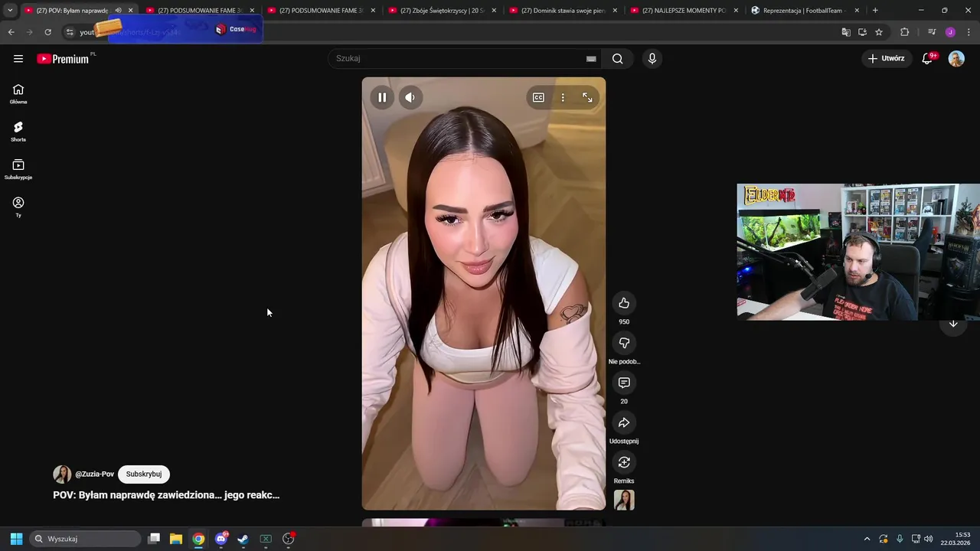Mute the Short's volume
The height and width of the screenshot is (551, 980).
[x=410, y=97]
